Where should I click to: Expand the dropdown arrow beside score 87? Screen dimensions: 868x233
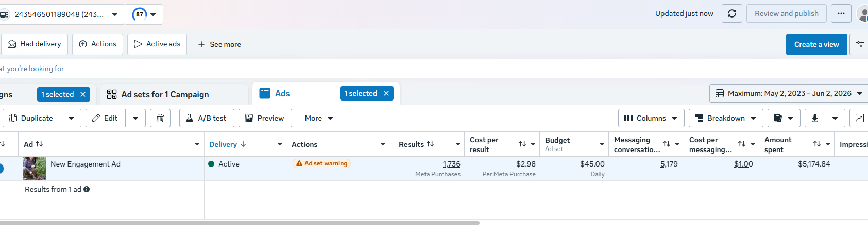[153, 14]
